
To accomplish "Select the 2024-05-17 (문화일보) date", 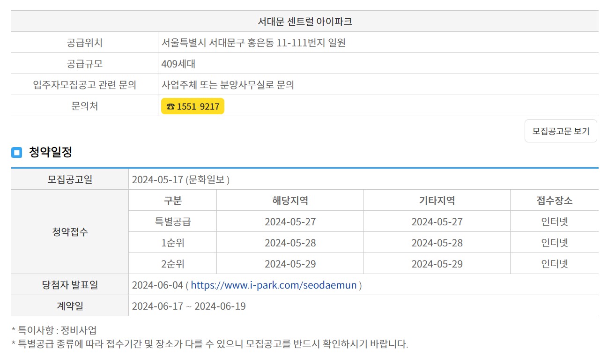I will pos(181,179).
